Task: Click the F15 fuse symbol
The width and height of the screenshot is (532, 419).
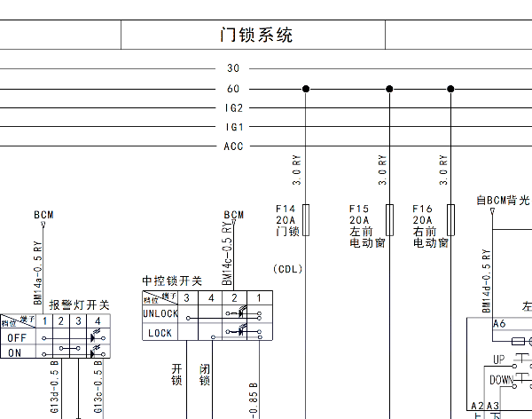Action: coord(389,220)
